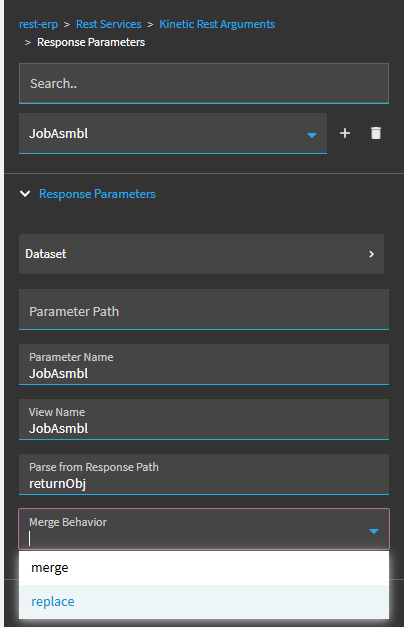Click the Response Parameters breadcrumb text
This screenshot has width=405, height=627.
[x=91, y=42]
